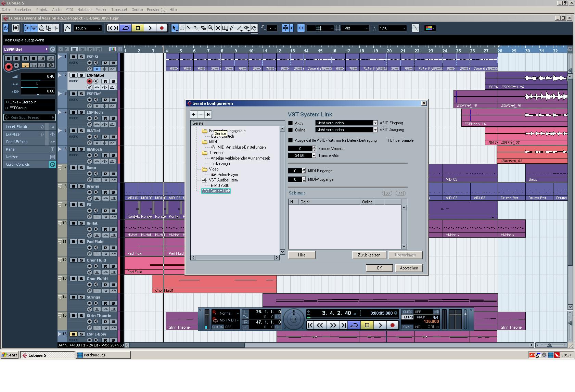This screenshot has width=575, height=392.
Task: Open the ASIO-Eingang dropdown
Action: (346, 123)
